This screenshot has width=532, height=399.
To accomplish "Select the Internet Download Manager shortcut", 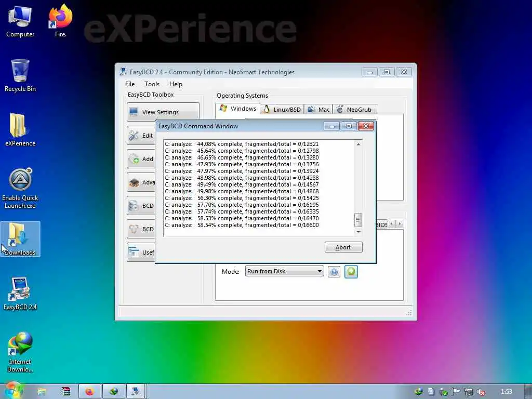I will (20, 352).
